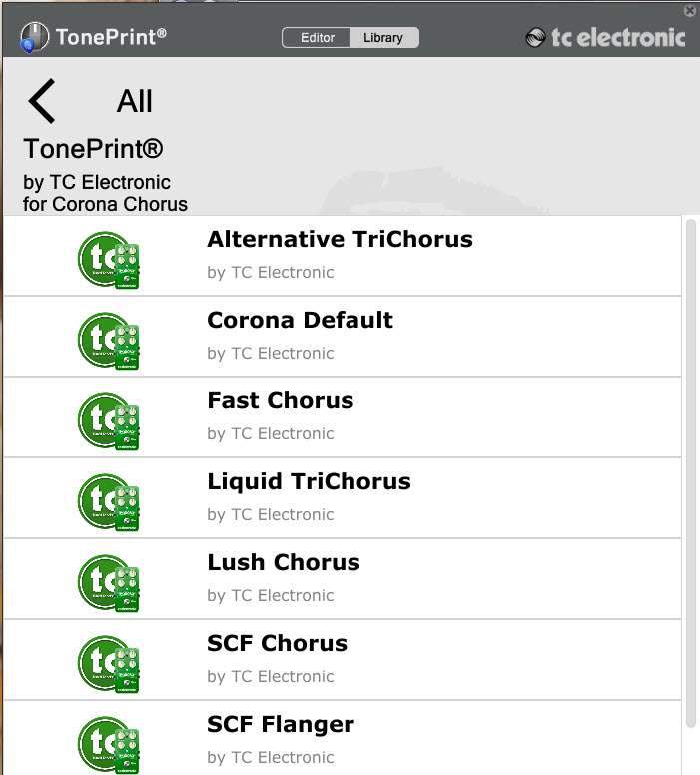700x775 pixels.
Task: Pick the Liquid TriChorus TonePrint
Action: coord(309,482)
